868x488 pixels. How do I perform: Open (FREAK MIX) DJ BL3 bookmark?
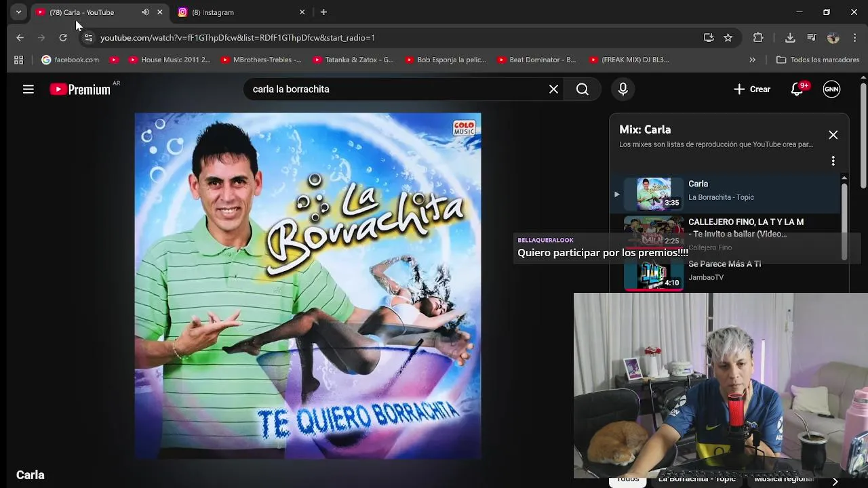click(629, 60)
